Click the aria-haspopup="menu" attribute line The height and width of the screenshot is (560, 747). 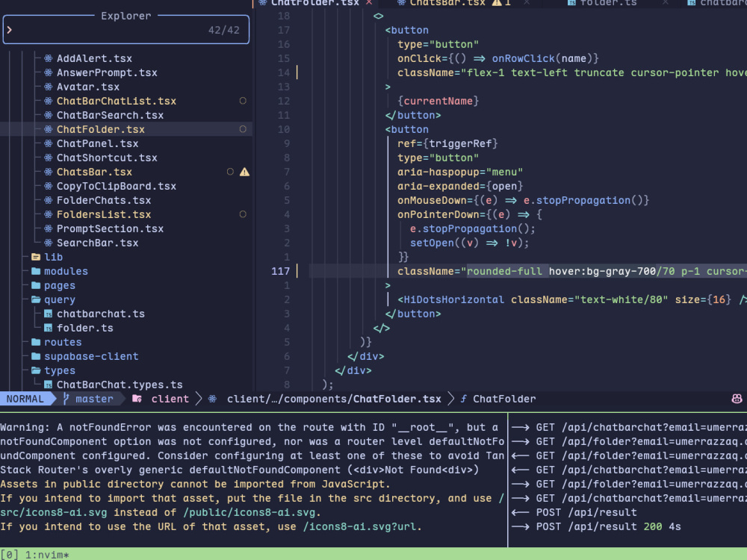pos(459,172)
